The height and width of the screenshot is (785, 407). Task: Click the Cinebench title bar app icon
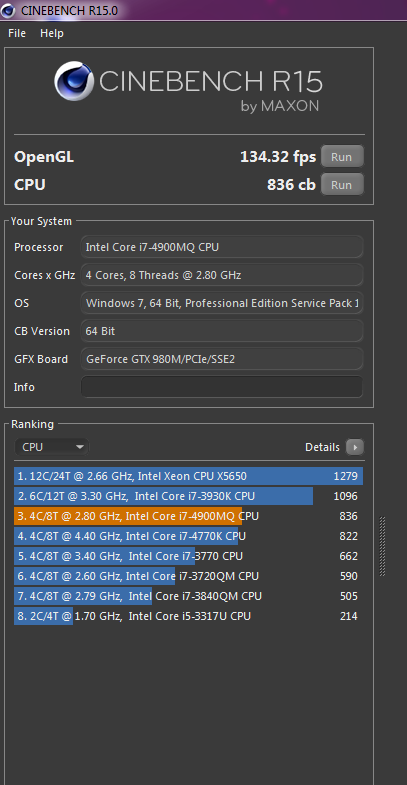coord(9,10)
